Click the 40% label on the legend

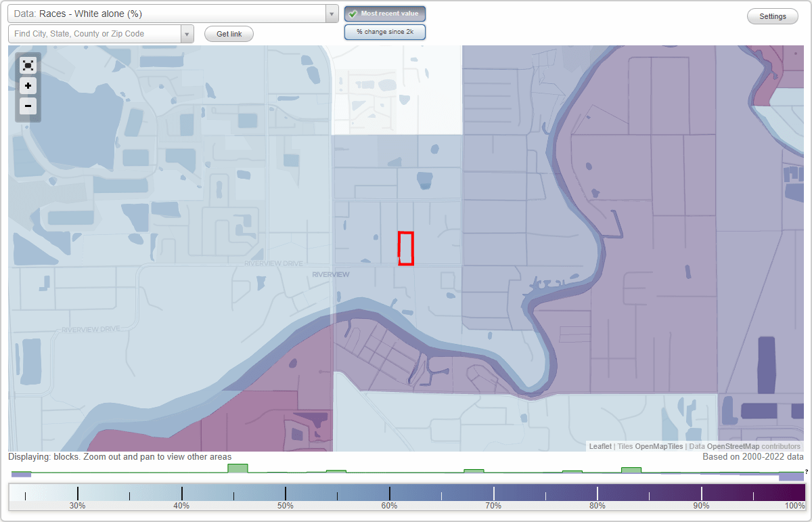click(181, 506)
